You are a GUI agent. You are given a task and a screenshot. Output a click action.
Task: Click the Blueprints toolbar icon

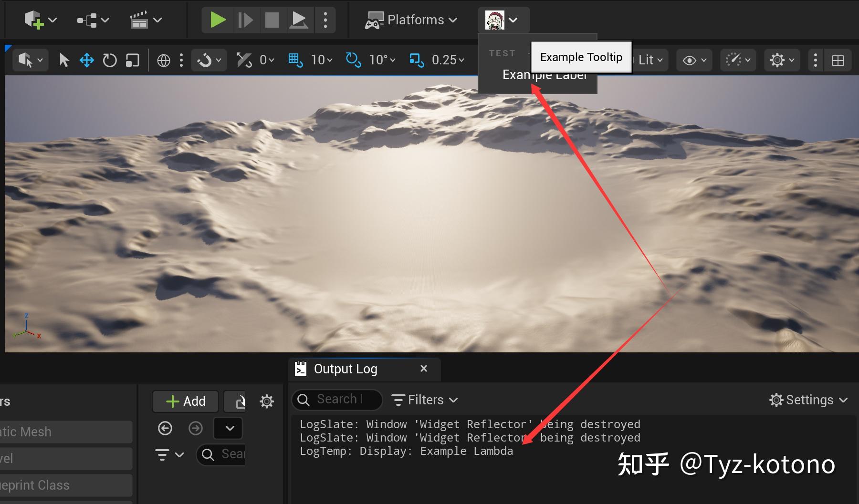87,20
